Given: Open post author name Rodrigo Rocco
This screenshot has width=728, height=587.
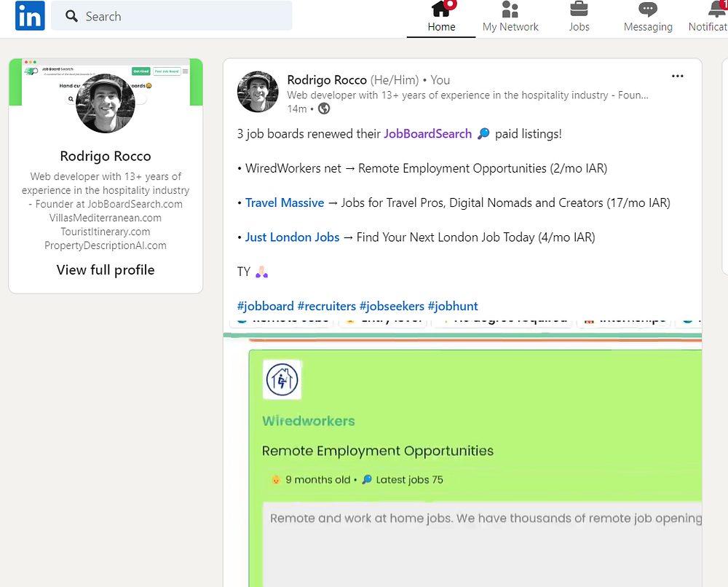Looking at the screenshot, I should (327, 80).
